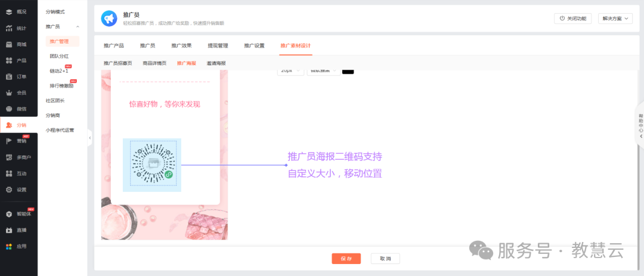This screenshot has height=276, width=644.
Task: Open the 营销 marketing flag icon
Action: (8, 141)
